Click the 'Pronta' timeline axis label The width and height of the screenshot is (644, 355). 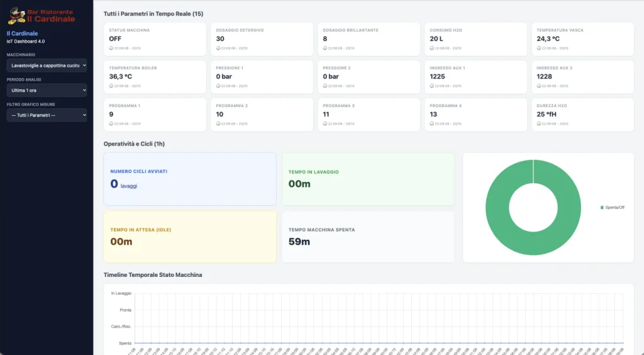click(126, 310)
